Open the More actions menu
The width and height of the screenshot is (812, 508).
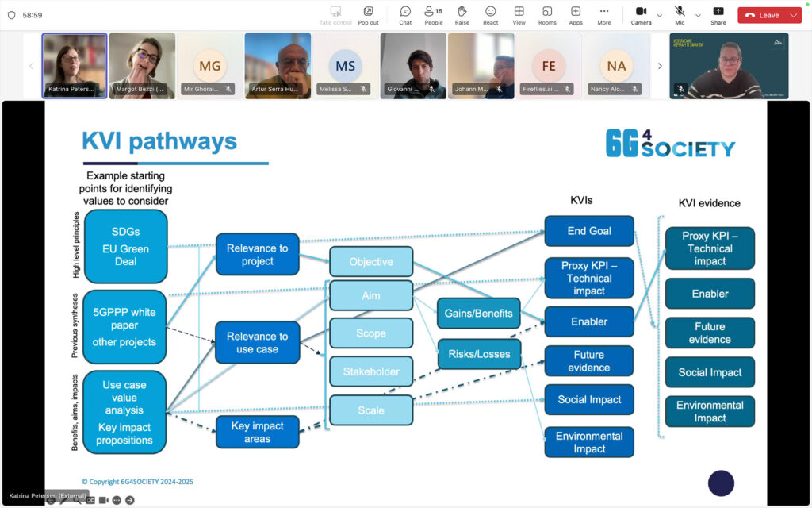(604, 15)
